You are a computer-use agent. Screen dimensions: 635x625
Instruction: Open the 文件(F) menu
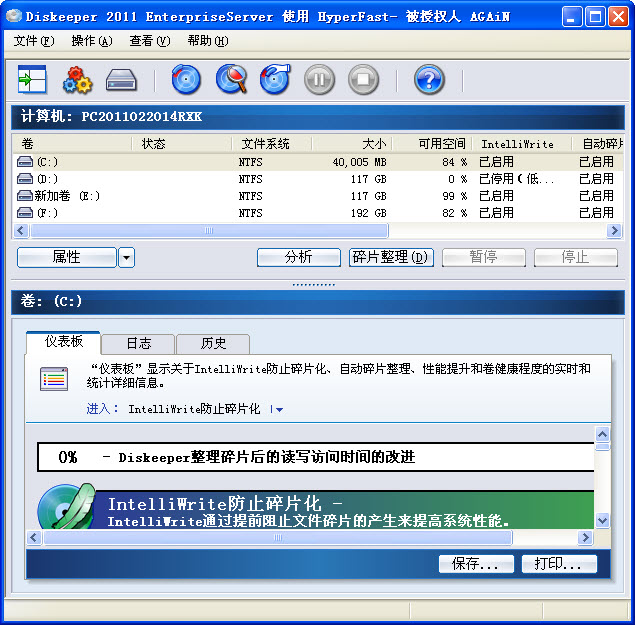(x=34, y=41)
